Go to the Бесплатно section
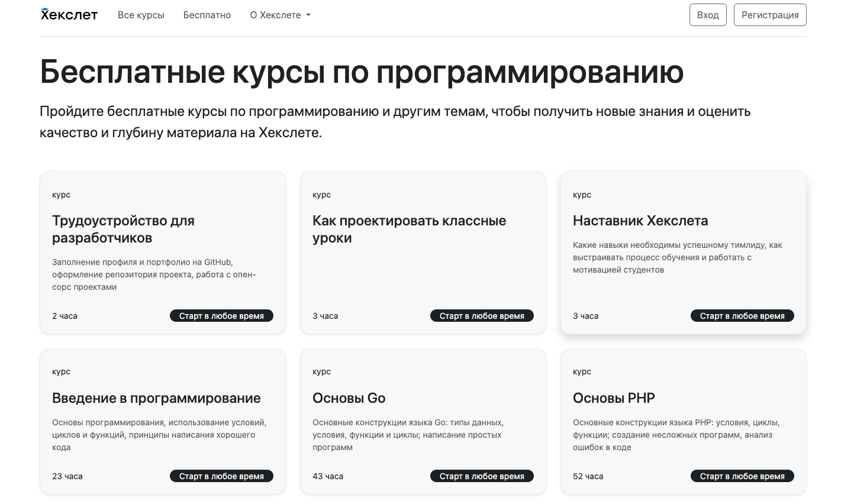 [x=207, y=15]
